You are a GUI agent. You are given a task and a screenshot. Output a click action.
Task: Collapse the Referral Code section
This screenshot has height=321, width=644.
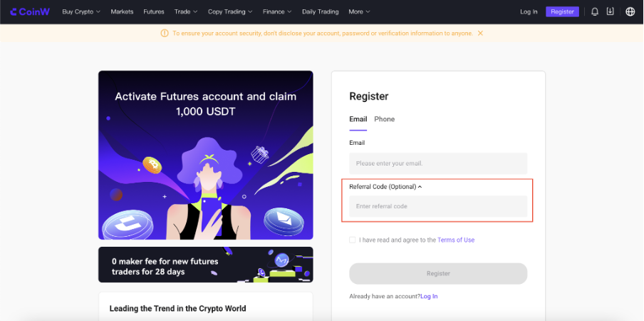420,187
